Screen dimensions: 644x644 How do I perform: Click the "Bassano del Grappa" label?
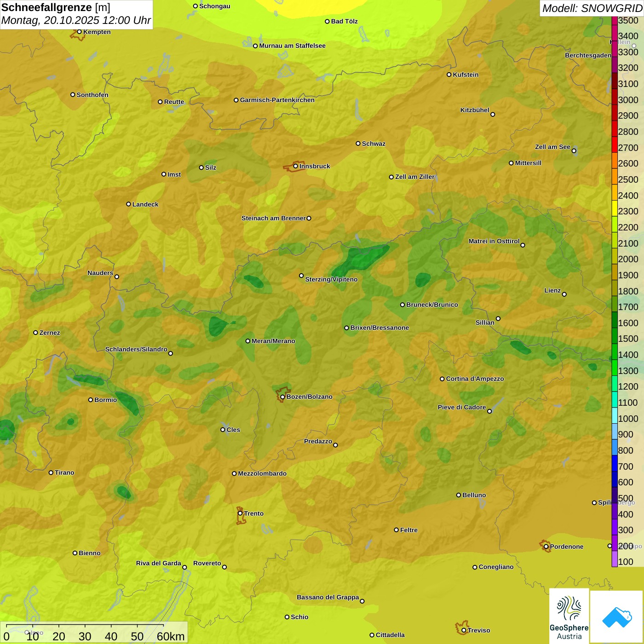pos(328,597)
